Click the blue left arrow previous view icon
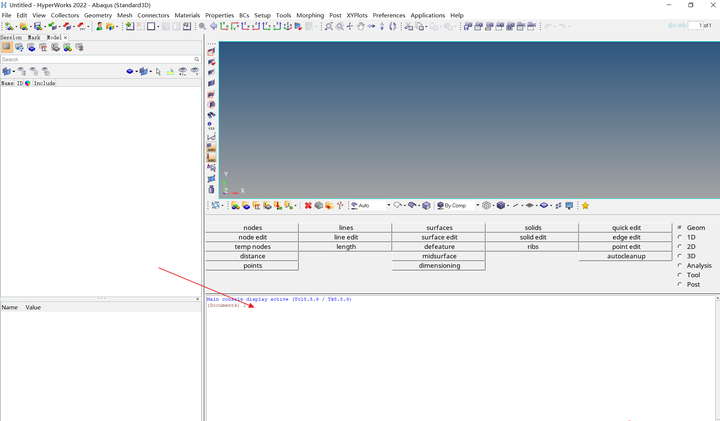The image size is (720, 421). pos(214,27)
